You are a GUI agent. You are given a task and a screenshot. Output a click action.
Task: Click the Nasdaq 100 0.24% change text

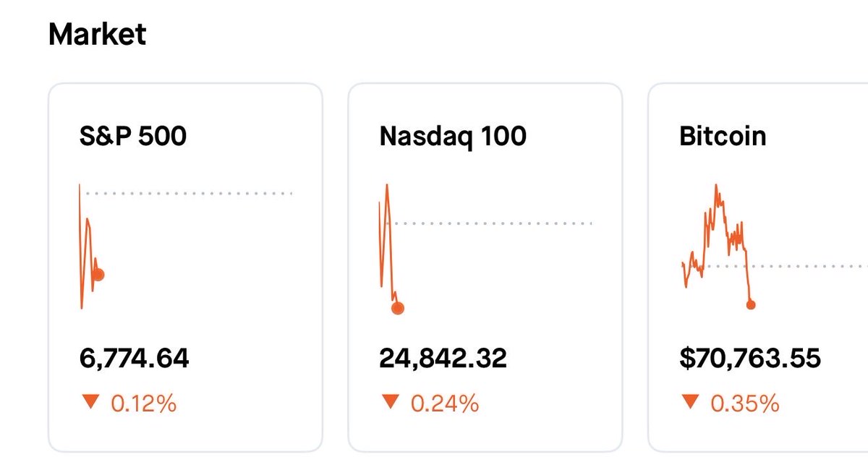pos(444,403)
